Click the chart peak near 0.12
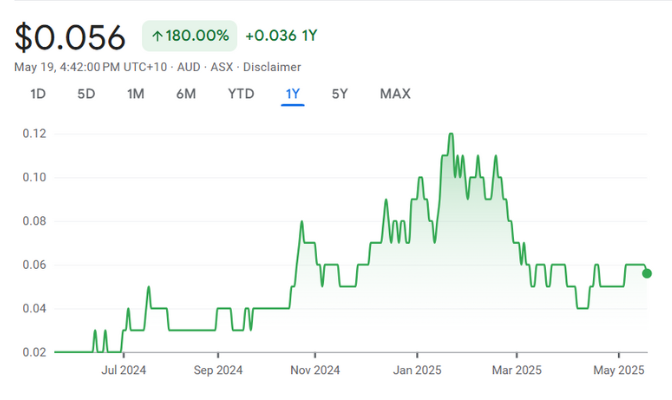 [451, 134]
